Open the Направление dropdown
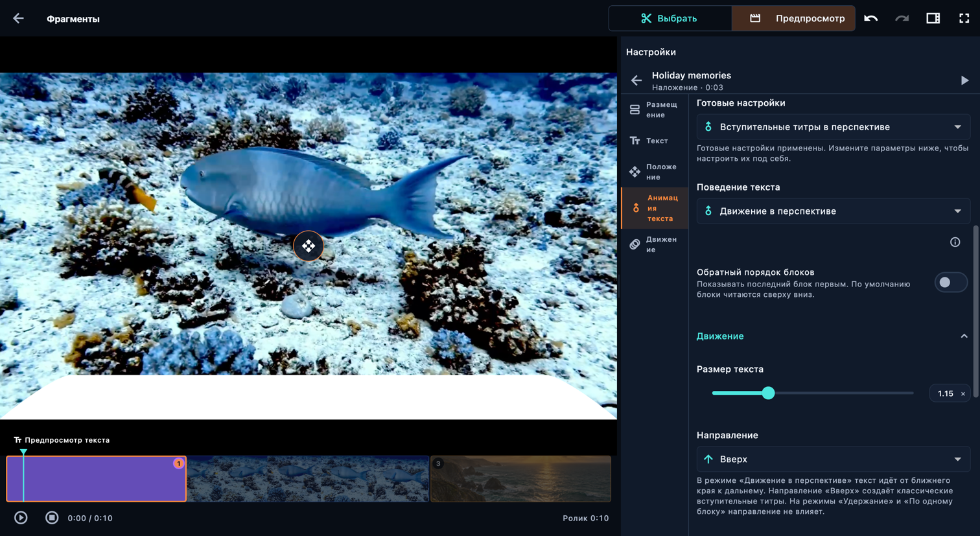The height and width of the screenshot is (536, 980). pos(833,459)
